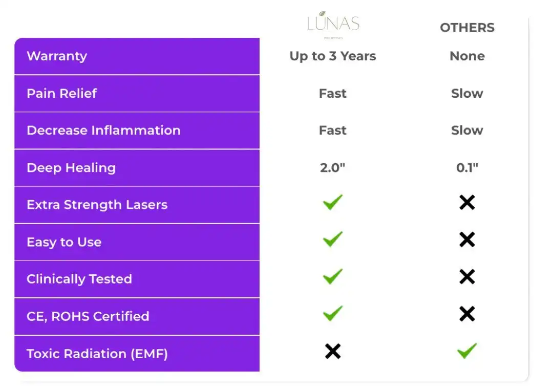Screen dimensions: 553x392
Task: Click the 2.0" deep healing value
Action: click(x=333, y=168)
